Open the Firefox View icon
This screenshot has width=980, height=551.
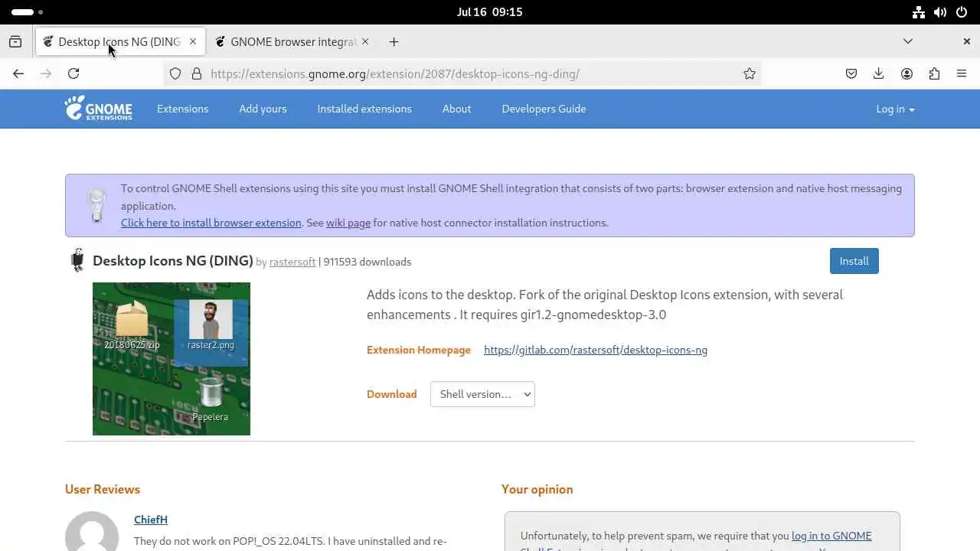[x=15, y=41]
